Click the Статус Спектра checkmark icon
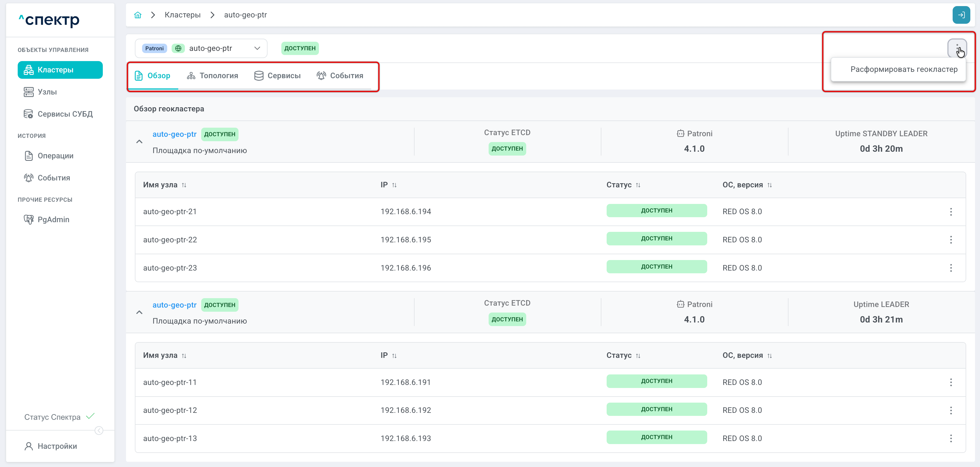 coord(90,416)
